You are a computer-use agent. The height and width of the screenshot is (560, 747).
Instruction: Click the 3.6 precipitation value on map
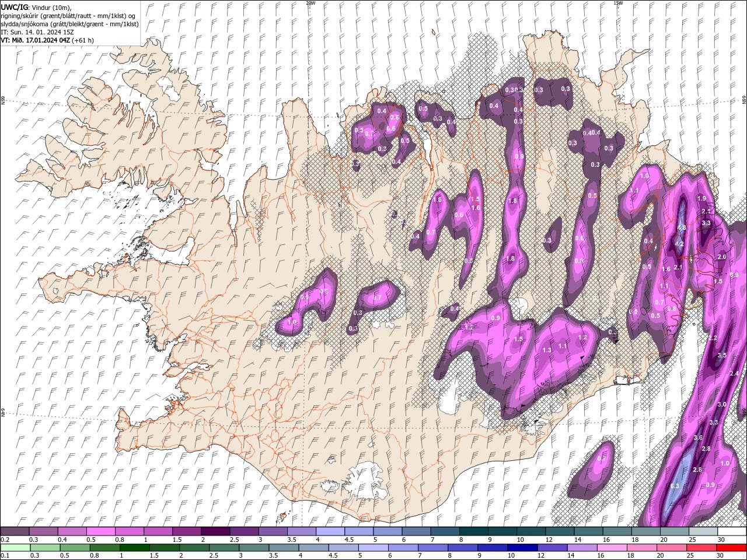(698, 437)
